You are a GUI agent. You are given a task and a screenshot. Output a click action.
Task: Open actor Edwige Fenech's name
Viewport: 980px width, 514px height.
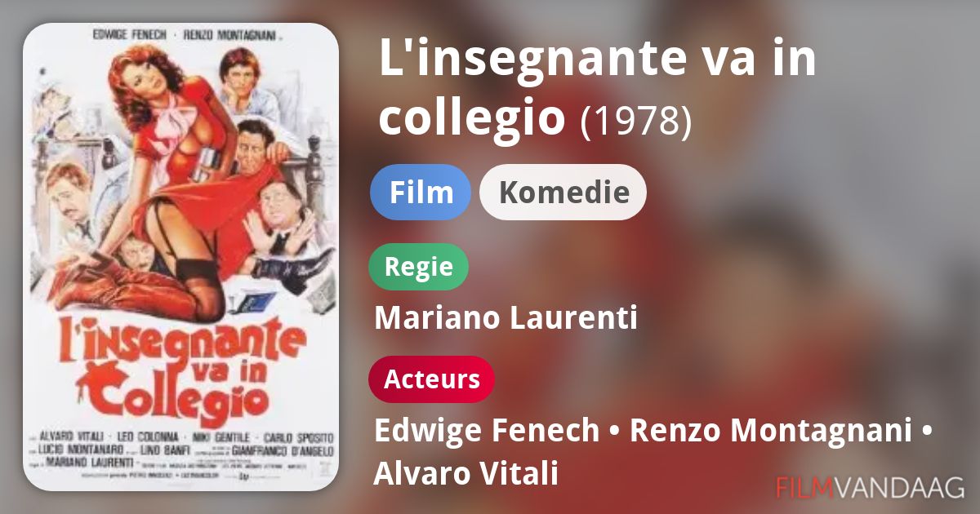[x=486, y=431]
